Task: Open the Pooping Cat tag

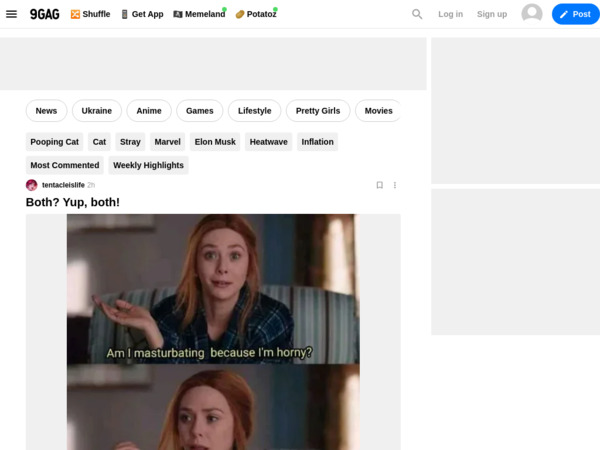Action: (x=54, y=142)
